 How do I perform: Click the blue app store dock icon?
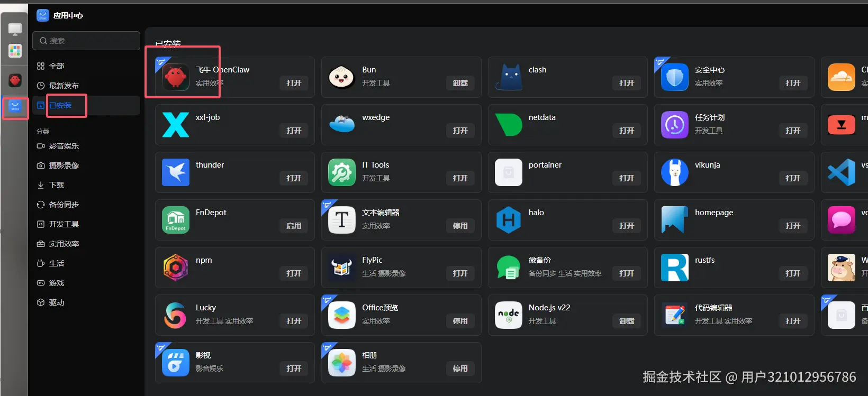coord(15,106)
